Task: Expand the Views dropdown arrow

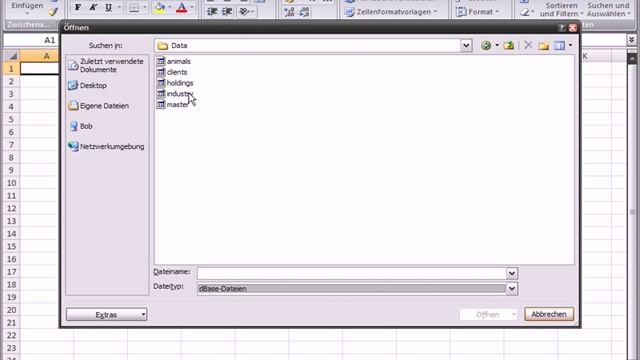Action: (570, 45)
